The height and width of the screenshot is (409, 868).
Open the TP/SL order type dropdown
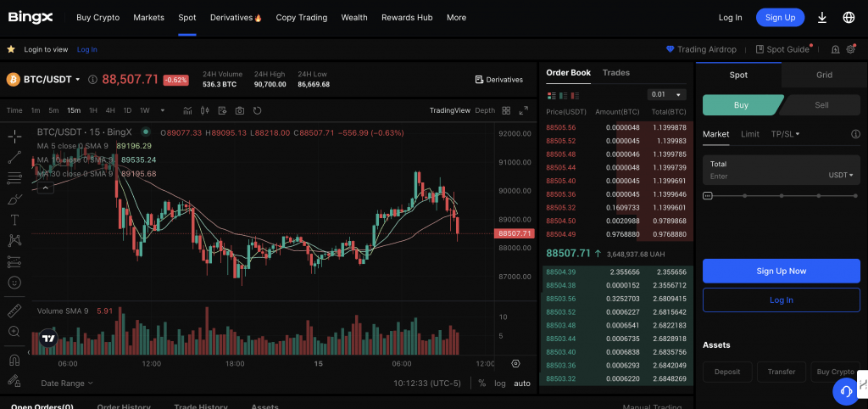[785, 133]
